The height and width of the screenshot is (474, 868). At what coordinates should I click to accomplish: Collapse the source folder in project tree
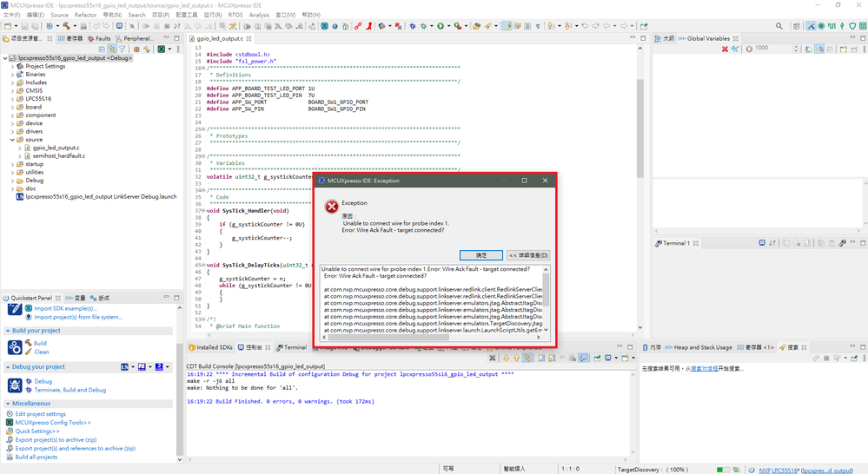tap(13, 140)
